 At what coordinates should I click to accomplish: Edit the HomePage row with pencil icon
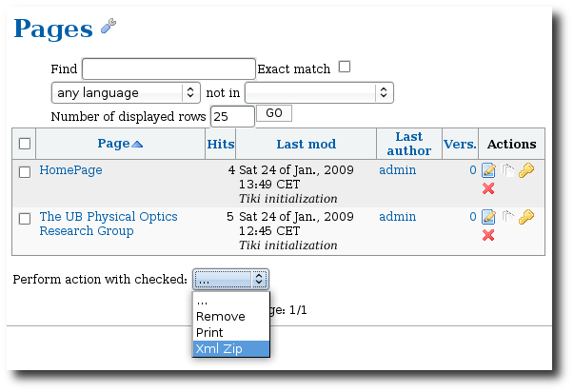488,170
